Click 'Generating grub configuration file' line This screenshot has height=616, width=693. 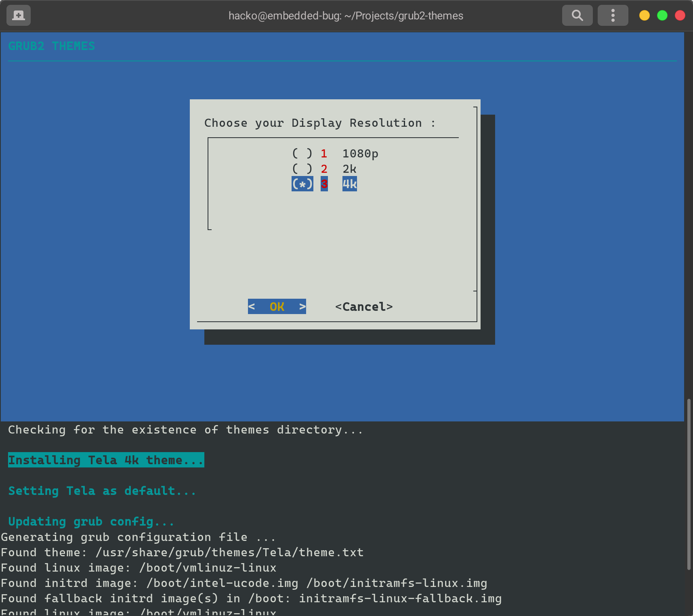click(139, 537)
